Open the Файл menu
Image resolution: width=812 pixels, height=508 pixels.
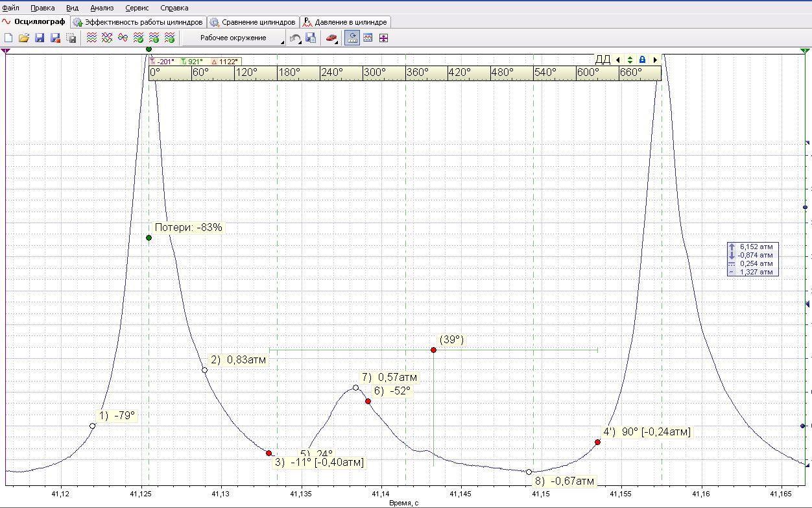pos(11,8)
